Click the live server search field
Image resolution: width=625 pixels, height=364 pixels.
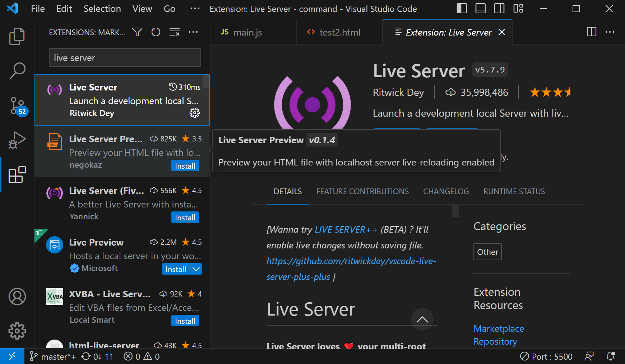125,58
